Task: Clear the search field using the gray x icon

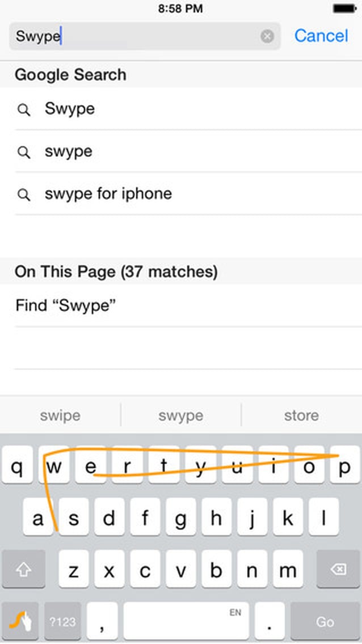Action: point(266,36)
